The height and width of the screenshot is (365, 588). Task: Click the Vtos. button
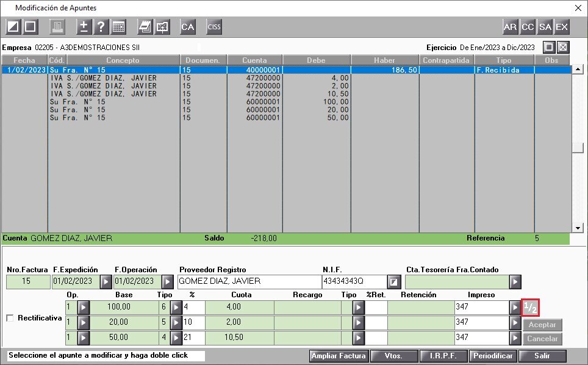coord(394,356)
